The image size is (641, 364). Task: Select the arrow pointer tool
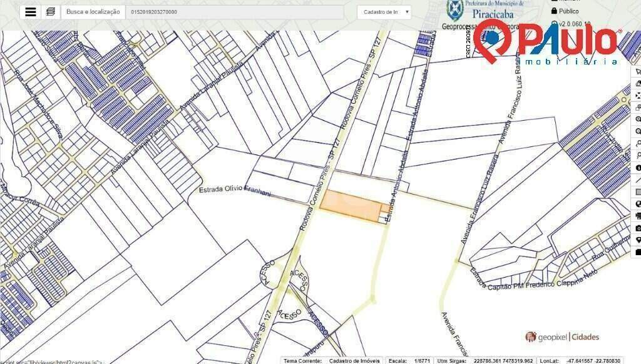(637, 72)
